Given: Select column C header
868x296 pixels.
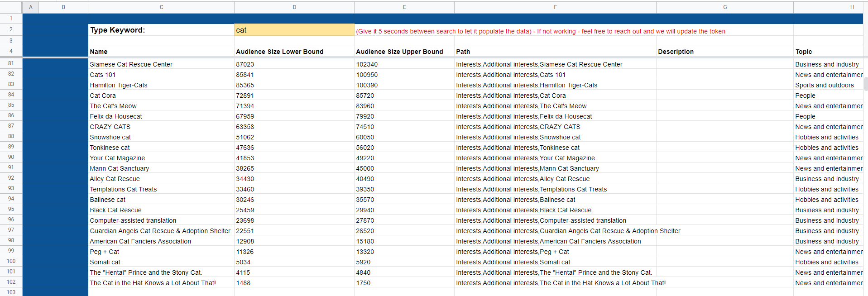Looking at the screenshot, I should (x=161, y=7).
